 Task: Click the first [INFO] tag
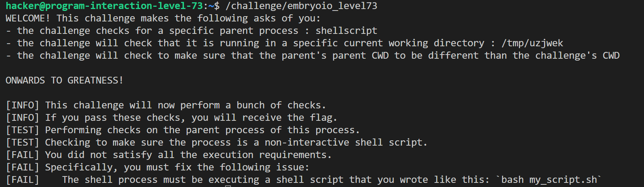(23, 105)
